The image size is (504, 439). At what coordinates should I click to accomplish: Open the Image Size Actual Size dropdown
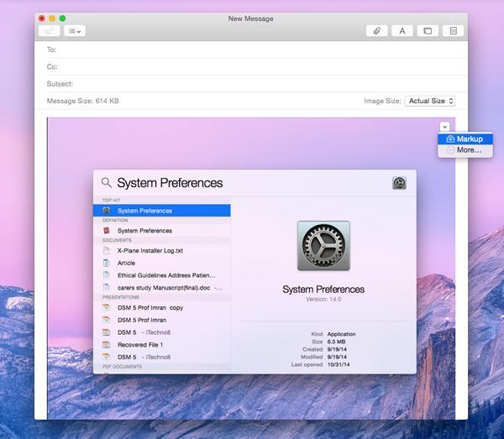(430, 101)
